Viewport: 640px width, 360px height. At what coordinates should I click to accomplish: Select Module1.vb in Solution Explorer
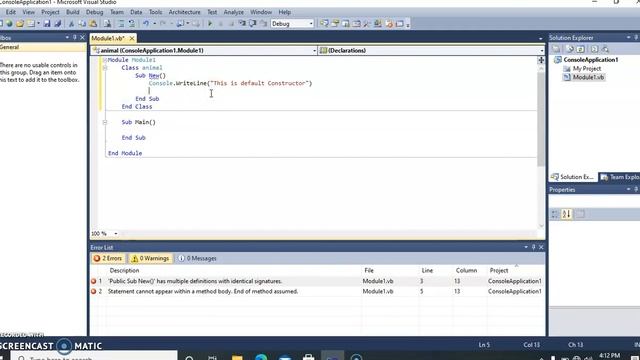(588, 77)
